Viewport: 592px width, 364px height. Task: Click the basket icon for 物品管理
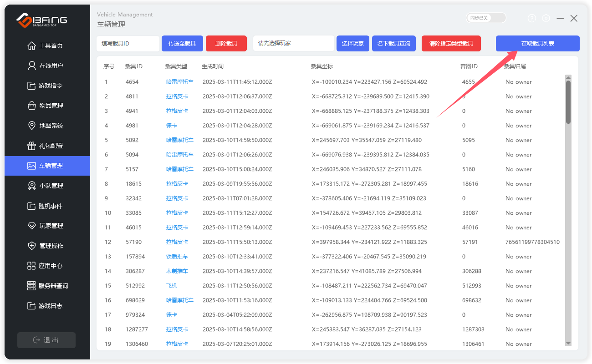click(x=31, y=106)
